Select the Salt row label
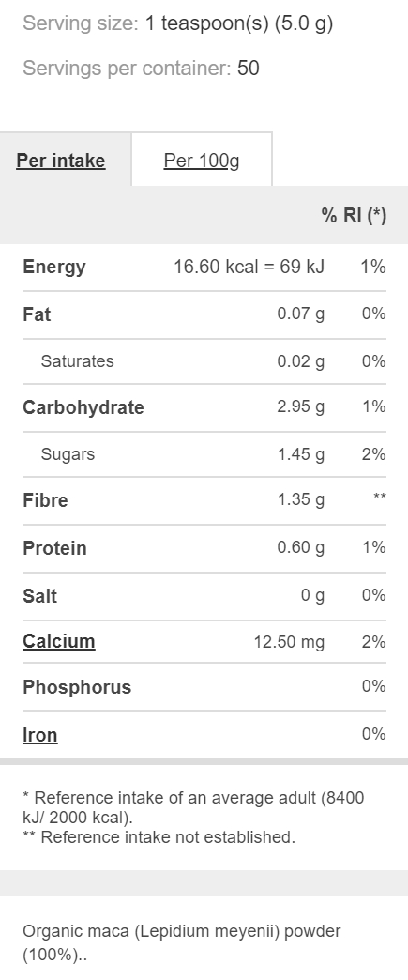The height and width of the screenshot is (980, 408). pos(40,596)
